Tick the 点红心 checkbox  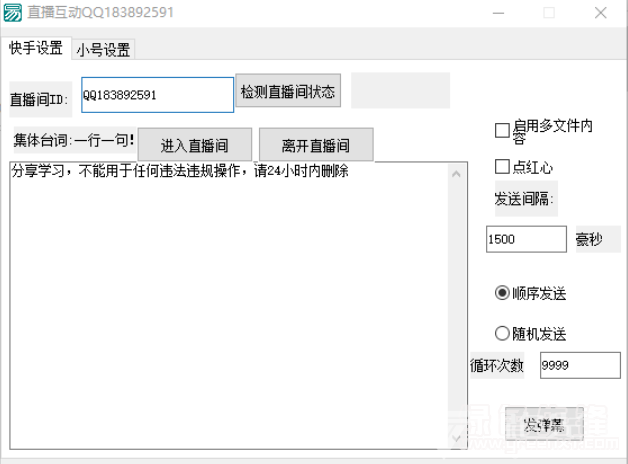[502, 166]
